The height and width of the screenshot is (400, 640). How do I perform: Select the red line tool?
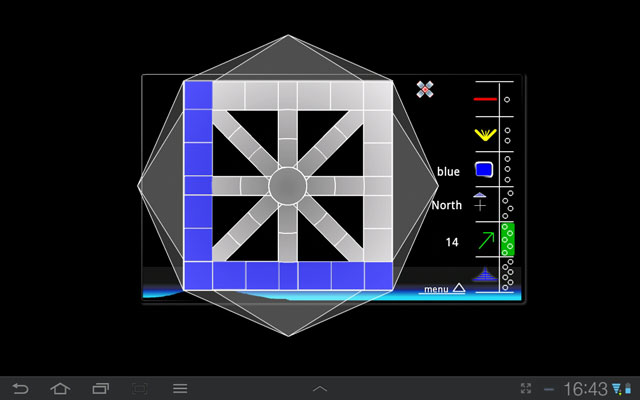tap(485, 99)
